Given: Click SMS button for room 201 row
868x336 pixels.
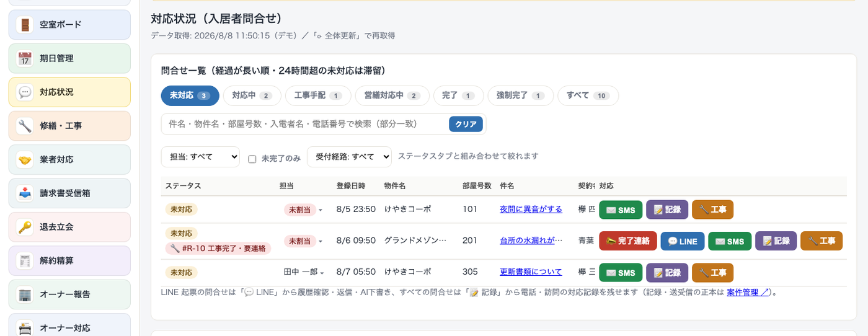Looking at the screenshot, I should [730, 241].
